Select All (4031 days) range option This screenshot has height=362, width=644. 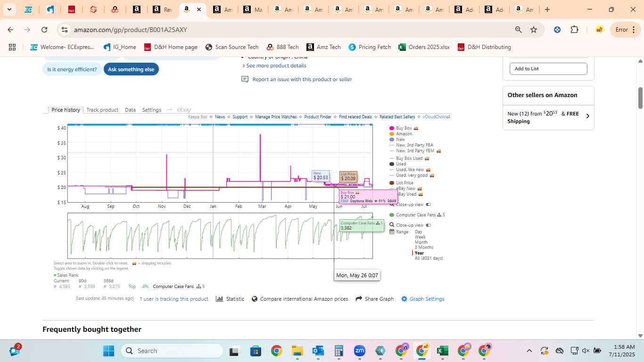tap(429, 258)
